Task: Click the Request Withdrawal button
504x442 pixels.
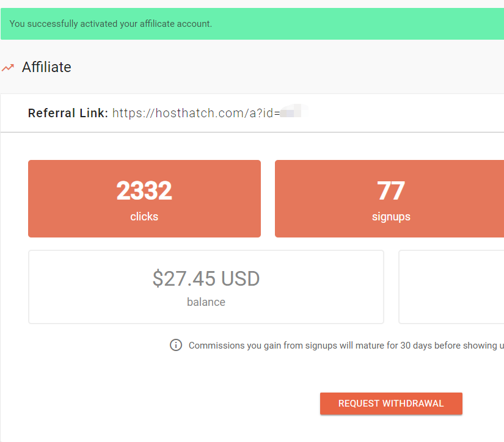Action: 391,404
